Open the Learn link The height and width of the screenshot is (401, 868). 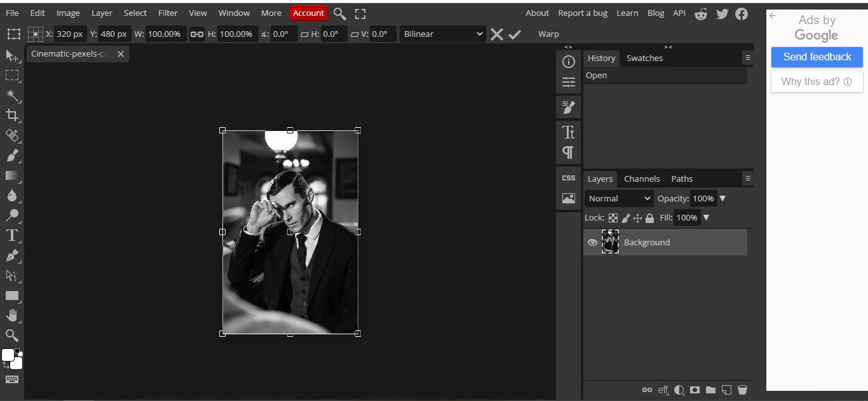(627, 13)
